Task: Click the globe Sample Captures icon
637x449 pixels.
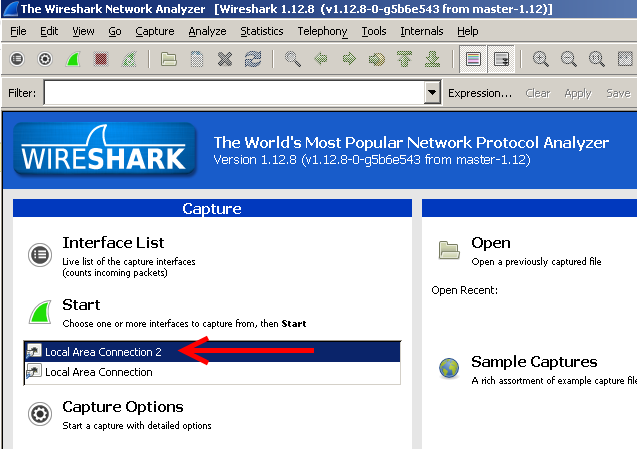Action: coord(449,368)
